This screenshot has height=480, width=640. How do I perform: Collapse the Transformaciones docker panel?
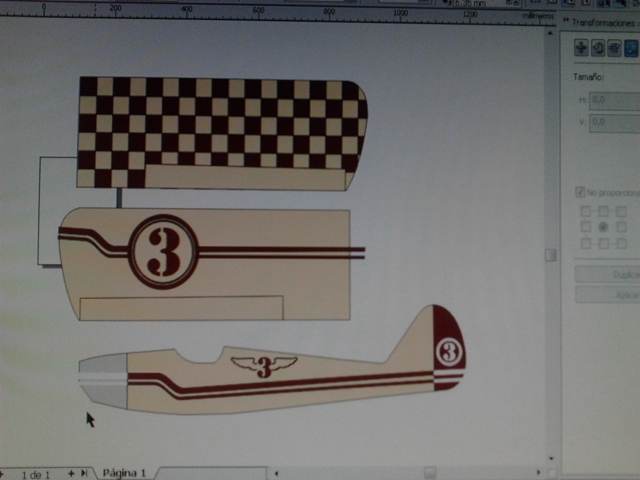pos(566,21)
